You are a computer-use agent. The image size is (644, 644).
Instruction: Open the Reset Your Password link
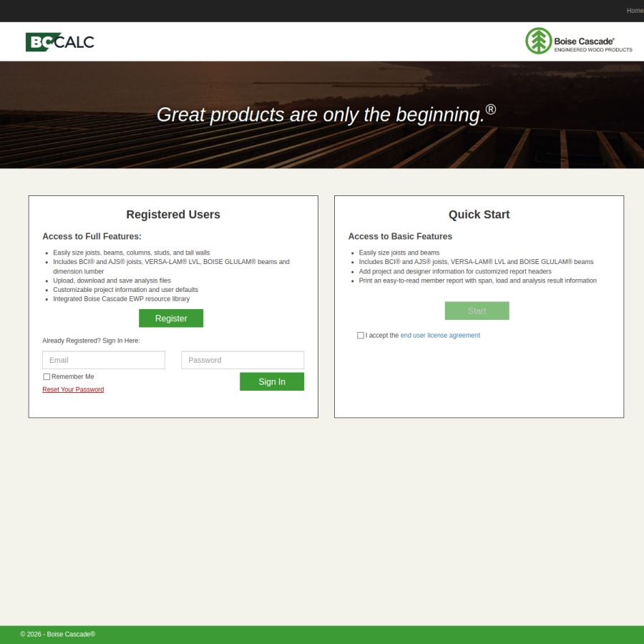[x=73, y=389]
